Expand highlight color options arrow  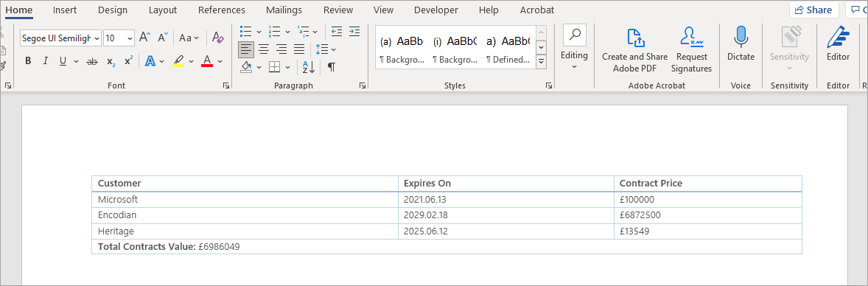coord(192,61)
